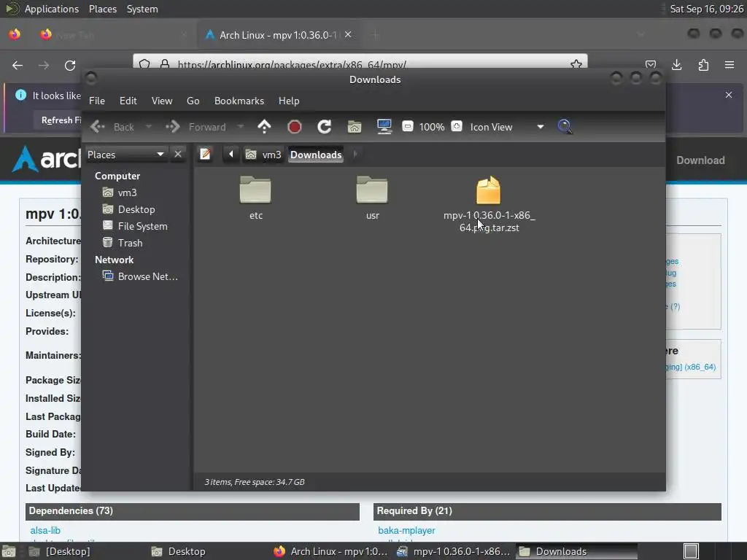The width and height of the screenshot is (747, 560).
Task: Open the Go menu
Action: (193, 101)
